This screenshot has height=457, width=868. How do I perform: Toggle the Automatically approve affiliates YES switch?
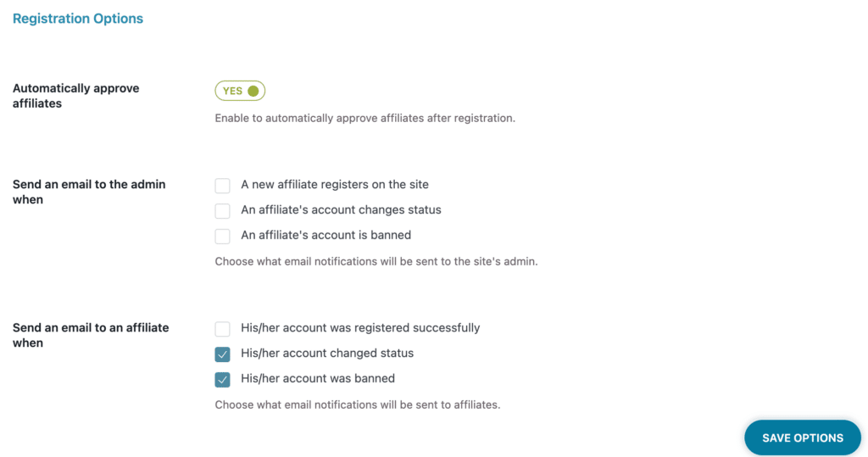[x=240, y=91]
